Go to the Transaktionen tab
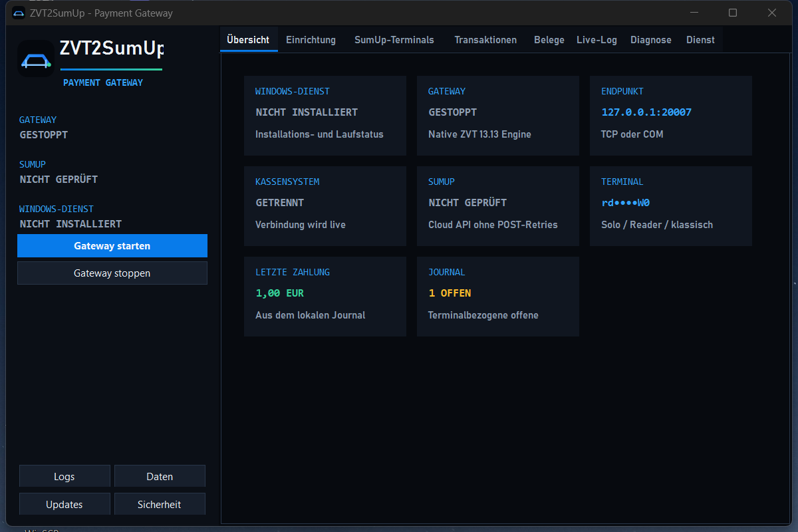The width and height of the screenshot is (798, 532). tap(485, 40)
